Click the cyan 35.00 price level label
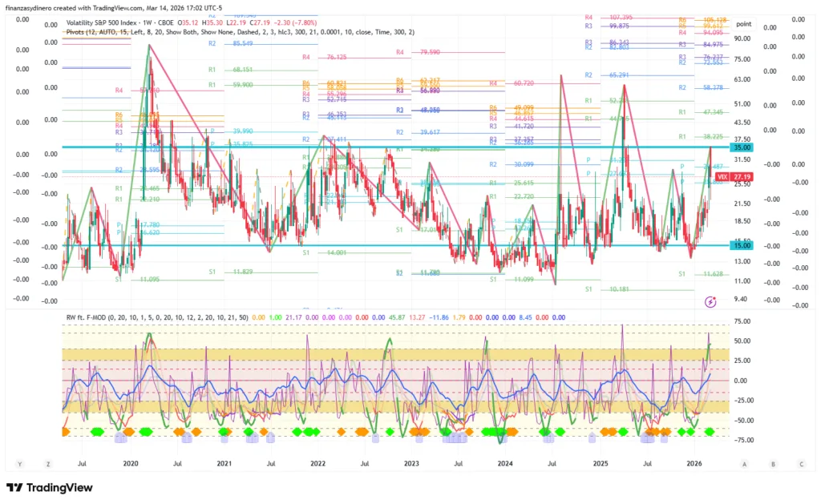 click(742, 147)
